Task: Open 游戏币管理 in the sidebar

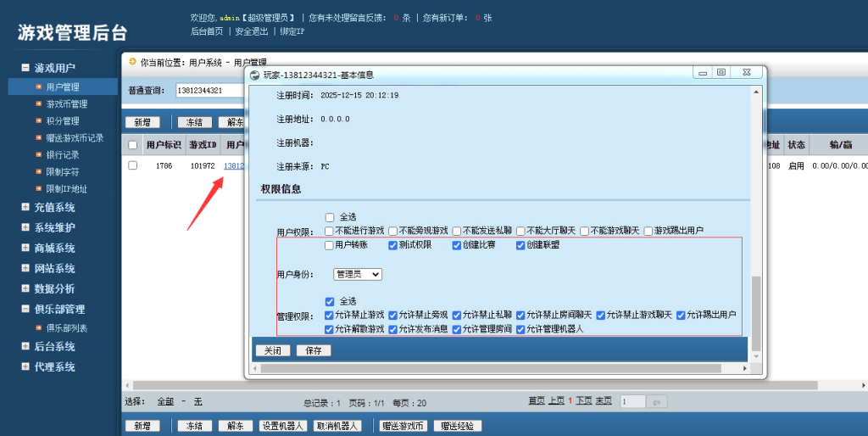Action: (66, 104)
